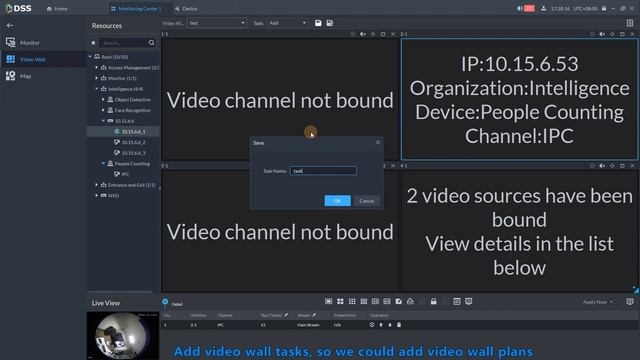Click the diamond icon on window 2-1
This screenshot has width=640, height=360.
point(612,34)
